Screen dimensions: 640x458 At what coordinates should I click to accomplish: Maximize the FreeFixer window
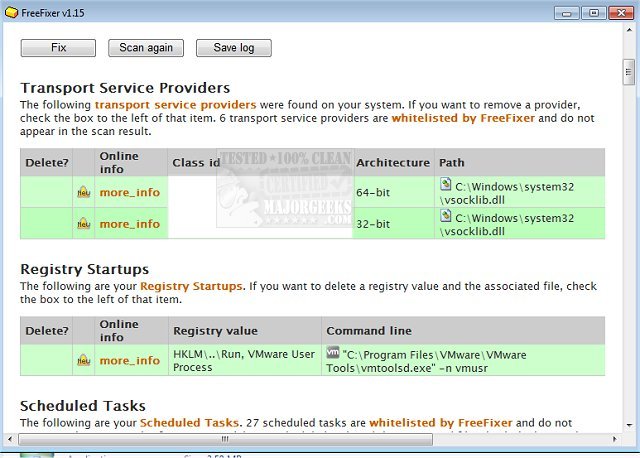pos(594,13)
